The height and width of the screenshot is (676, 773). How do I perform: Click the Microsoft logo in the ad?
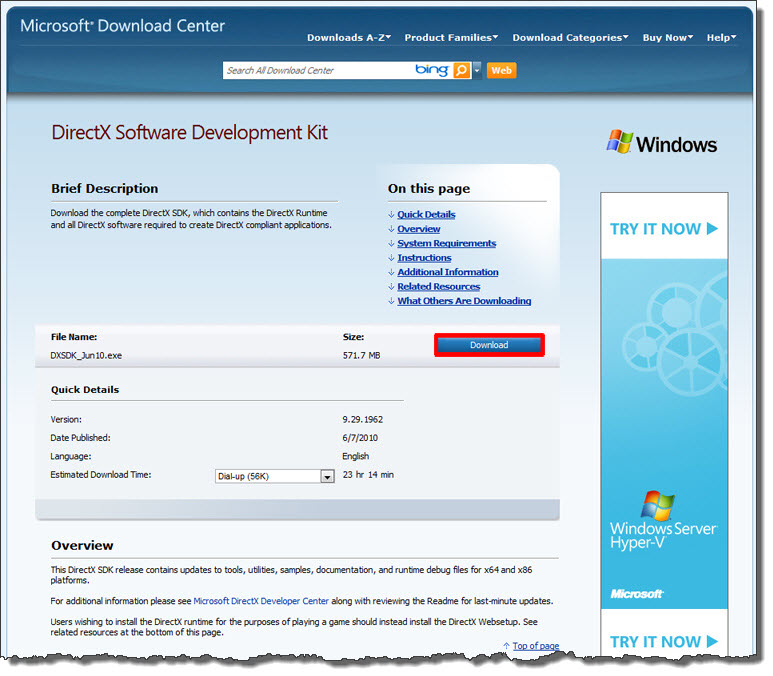(x=636, y=594)
